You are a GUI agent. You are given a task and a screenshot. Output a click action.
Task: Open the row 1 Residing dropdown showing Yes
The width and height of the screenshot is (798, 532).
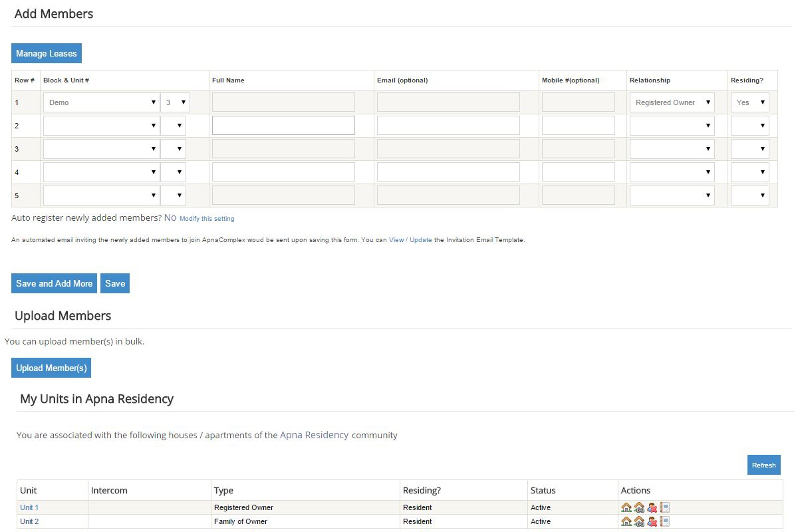click(749, 102)
